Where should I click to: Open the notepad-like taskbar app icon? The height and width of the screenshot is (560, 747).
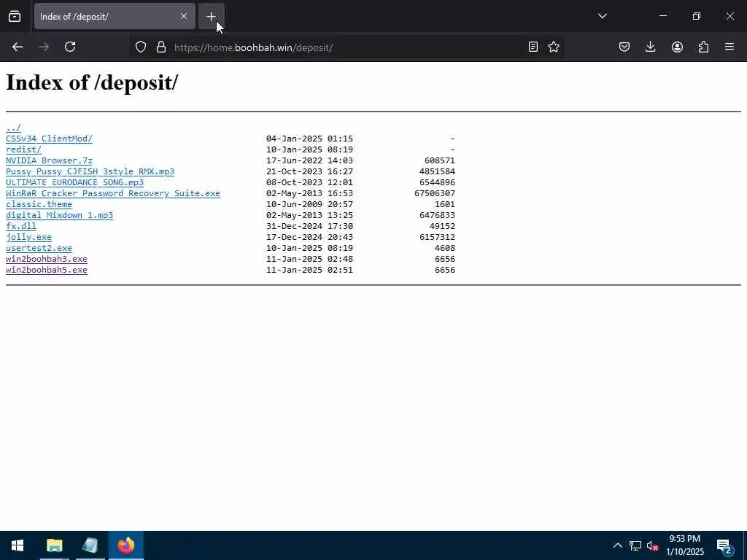tap(90, 545)
